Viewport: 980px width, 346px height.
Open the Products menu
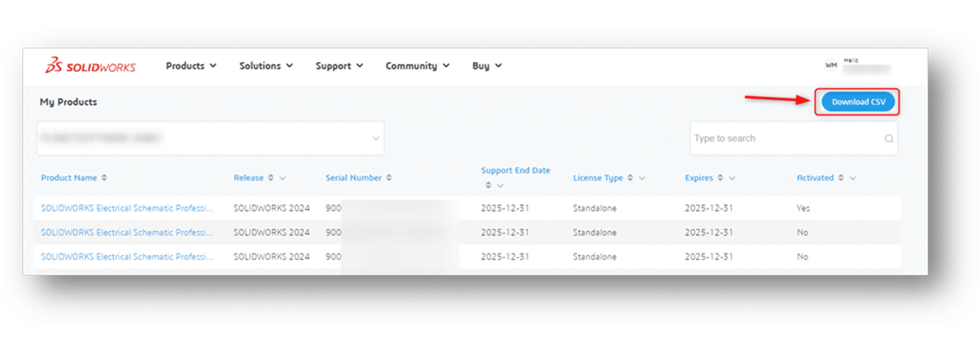191,66
